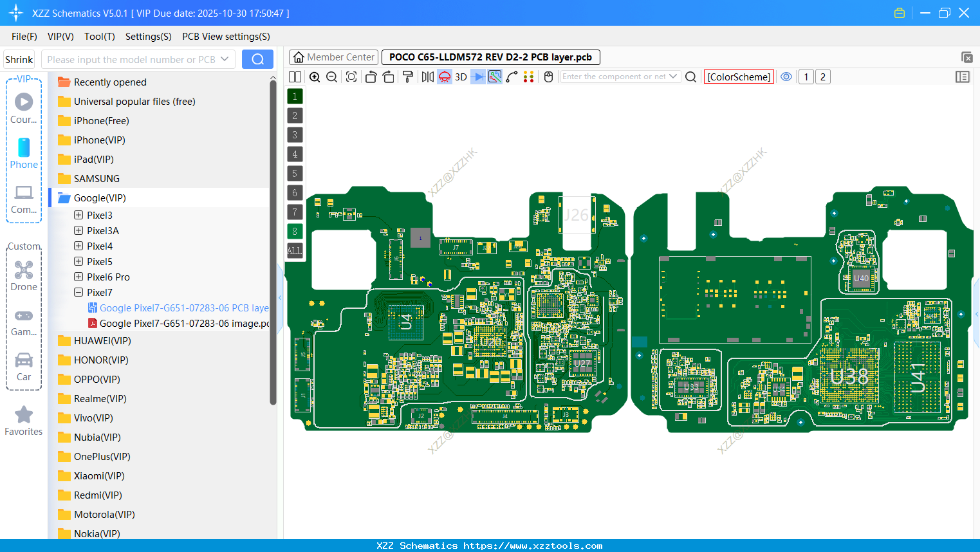Toggle layer 3 in layer list
This screenshot has width=980, height=552.
click(x=295, y=135)
